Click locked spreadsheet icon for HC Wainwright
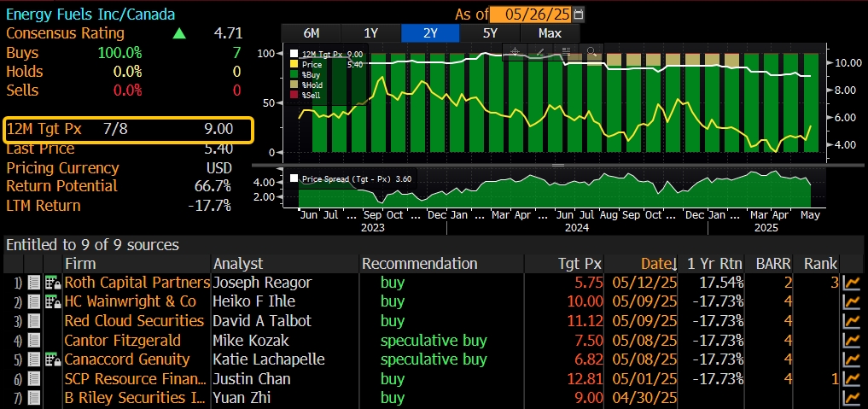The image size is (868, 409). click(x=52, y=302)
